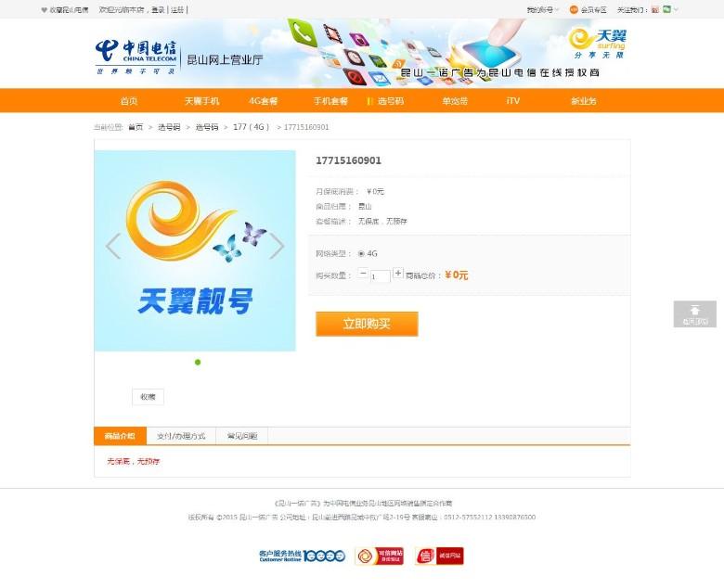Open the 4G套餐 navigation menu

tap(264, 101)
